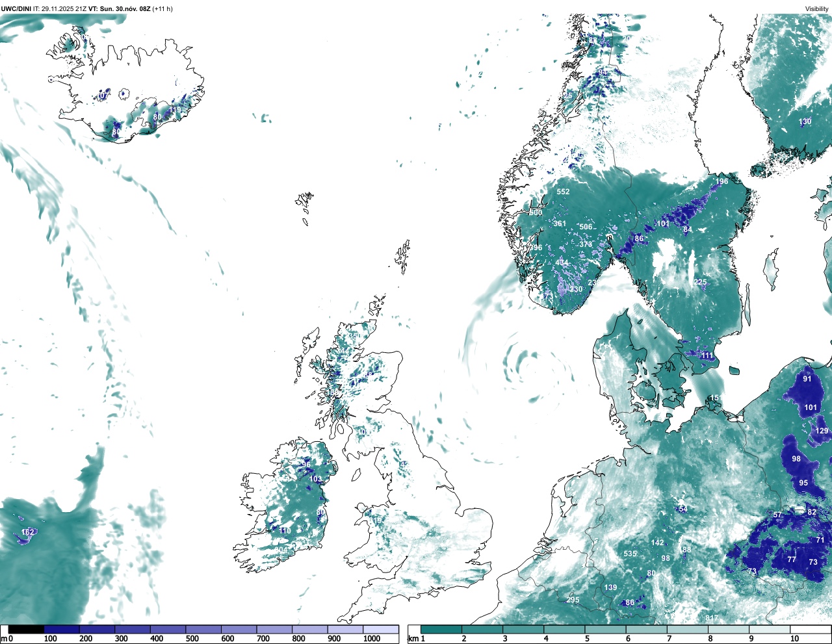The height and width of the screenshot is (644, 832).
Task: Click the map value '295' near Belgium
Action: tap(573, 600)
